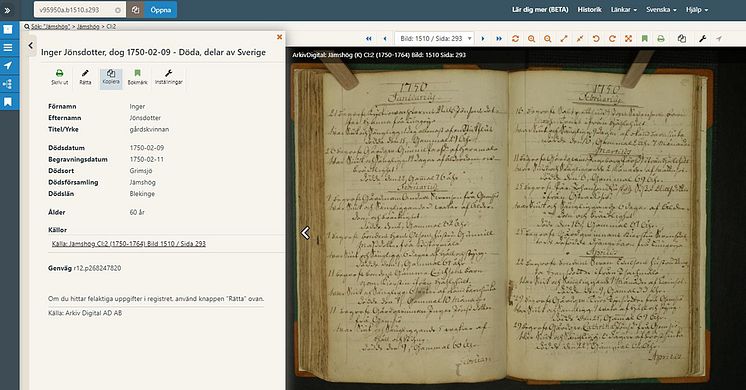This screenshot has width=746, height=390.
Task: Click Kopiera to copy the record
Action: 111,77
